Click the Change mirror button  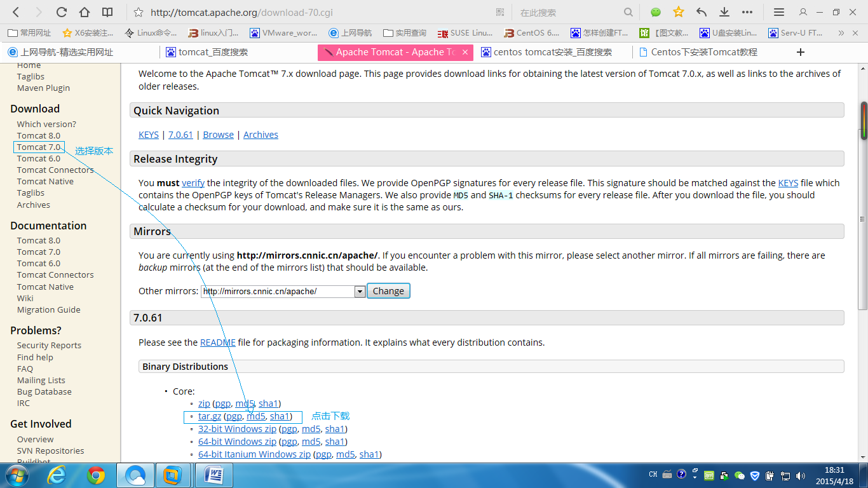(x=388, y=291)
